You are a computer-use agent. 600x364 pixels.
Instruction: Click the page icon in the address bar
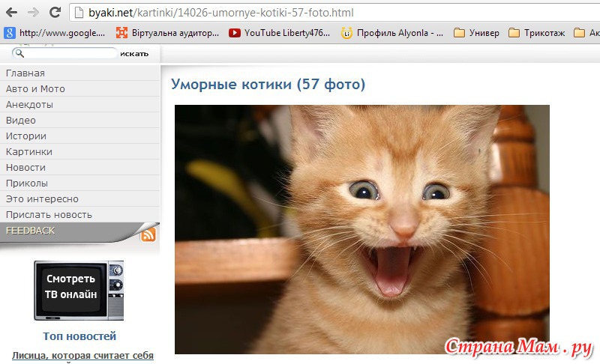(x=79, y=13)
